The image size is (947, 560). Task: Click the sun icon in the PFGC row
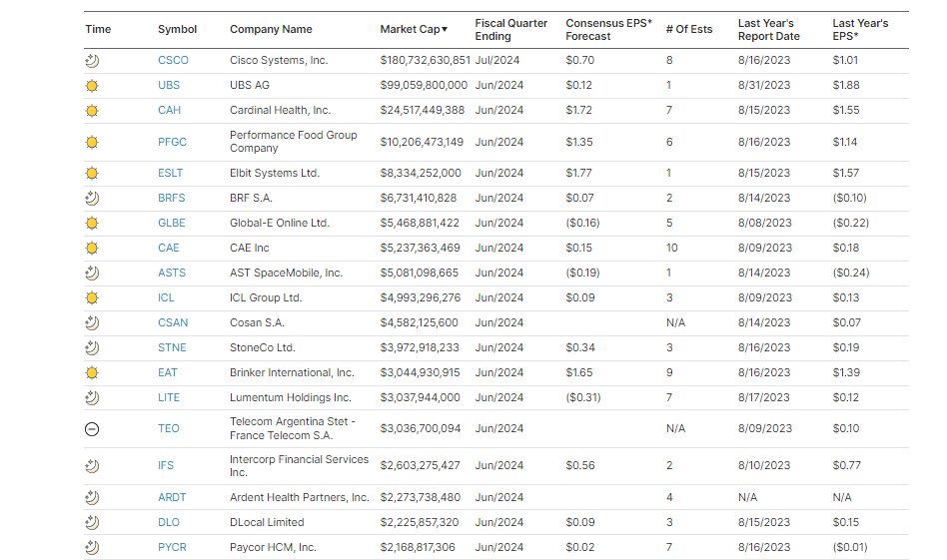coord(92,142)
